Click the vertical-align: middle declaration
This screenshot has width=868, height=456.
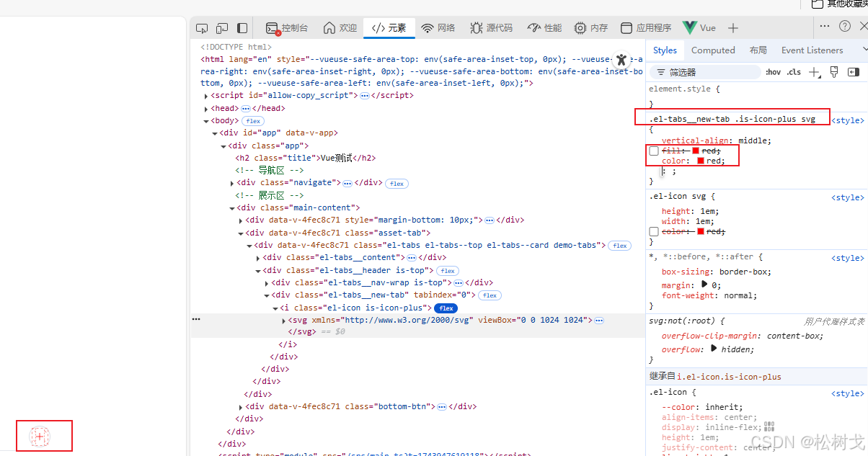[717, 140]
